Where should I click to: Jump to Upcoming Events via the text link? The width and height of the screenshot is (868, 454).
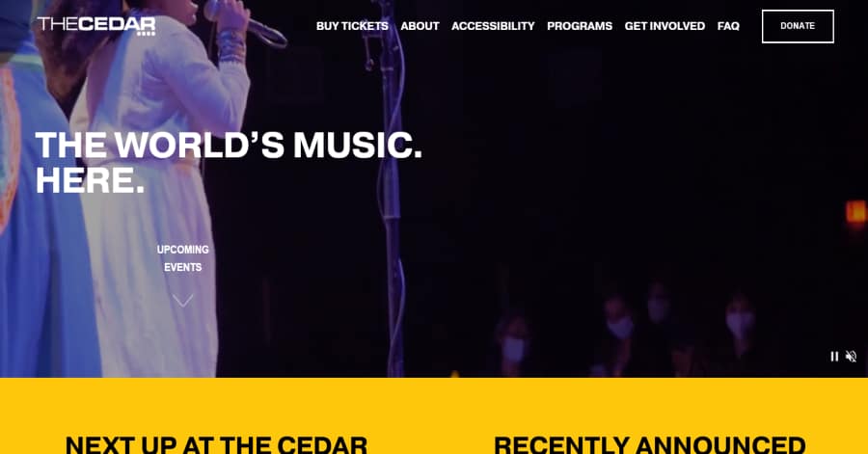pos(182,258)
